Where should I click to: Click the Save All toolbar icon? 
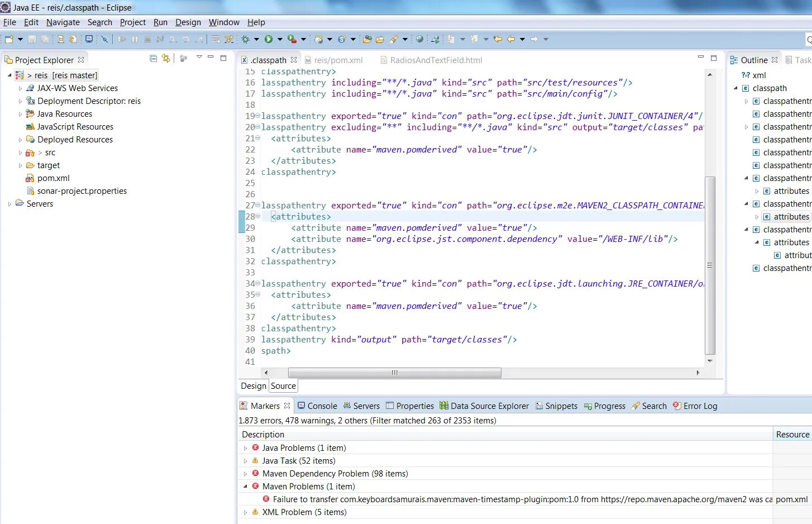pos(45,39)
